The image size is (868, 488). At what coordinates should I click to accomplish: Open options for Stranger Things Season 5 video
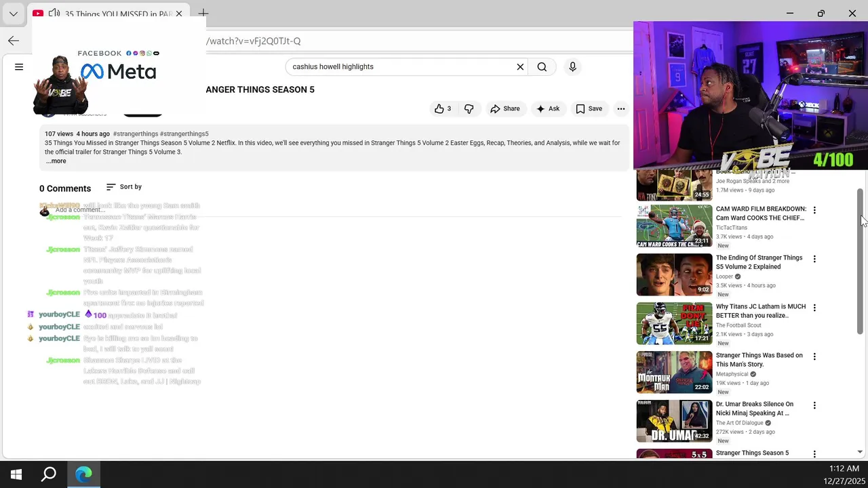point(814,454)
